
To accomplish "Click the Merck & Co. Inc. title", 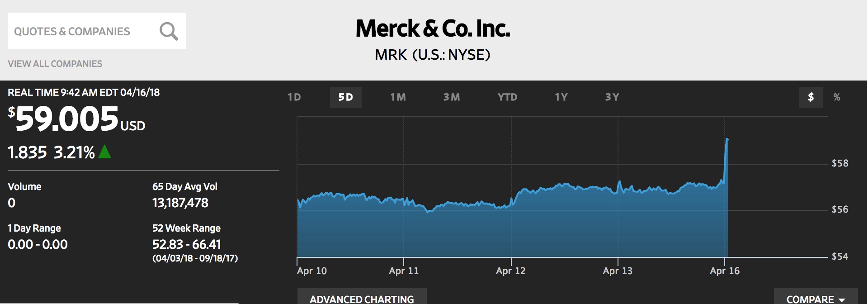I will coord(433,29).
